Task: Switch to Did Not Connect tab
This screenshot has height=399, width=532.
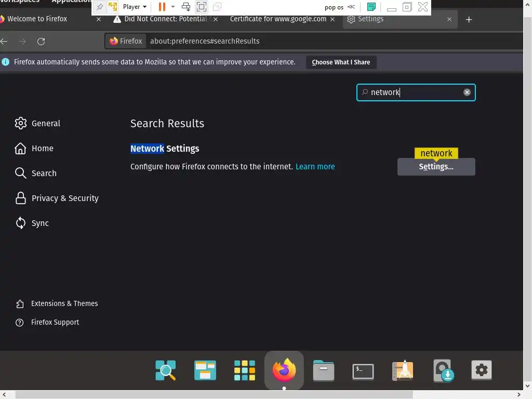Action: 166,19
